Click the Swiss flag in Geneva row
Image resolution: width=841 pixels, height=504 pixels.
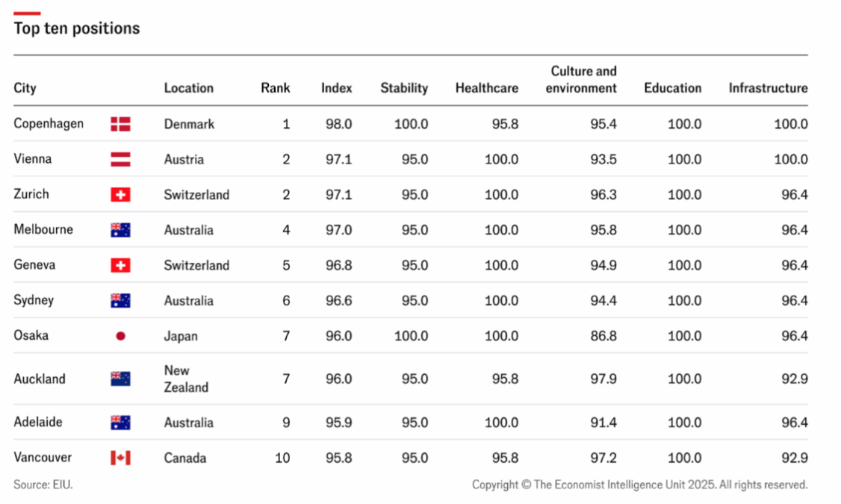[x=120, y=265]
